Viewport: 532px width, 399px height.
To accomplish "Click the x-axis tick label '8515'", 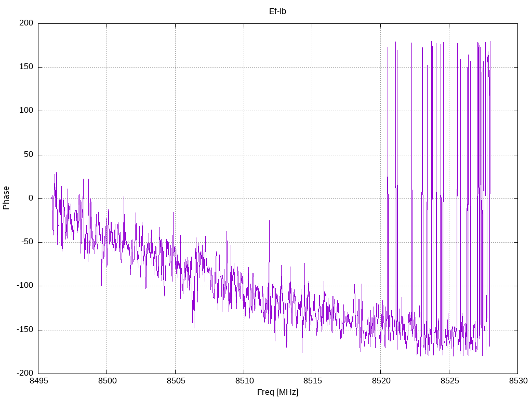I will point(312,381).
